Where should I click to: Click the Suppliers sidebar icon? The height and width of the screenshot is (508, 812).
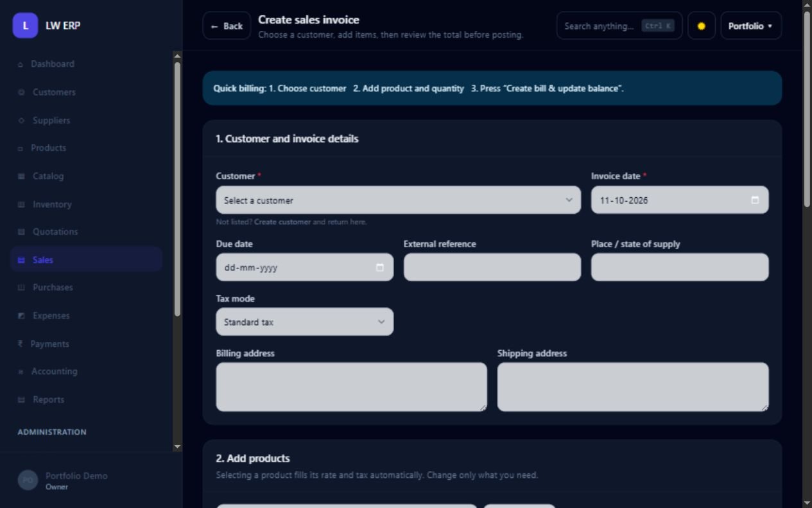tap(21, 121)
